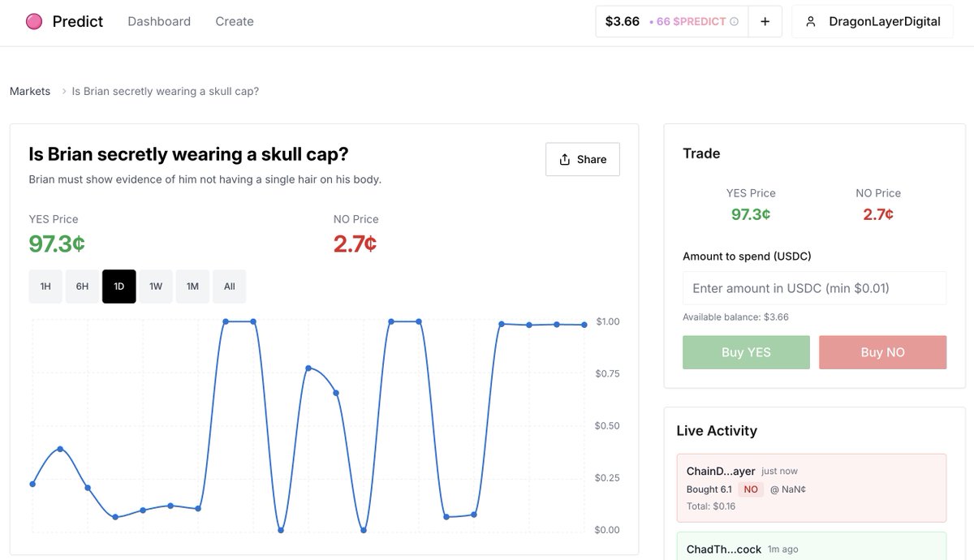Switch chart to the 1M range
Image resolution: width=974 pixels, height=560 pixels.
click(x=192, y=286)
